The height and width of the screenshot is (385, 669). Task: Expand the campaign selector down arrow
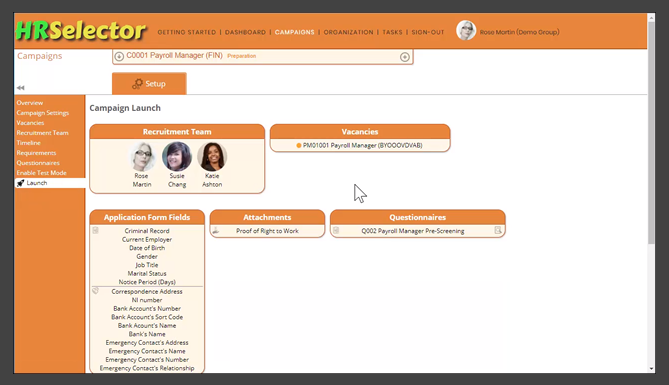click(119, 56)
